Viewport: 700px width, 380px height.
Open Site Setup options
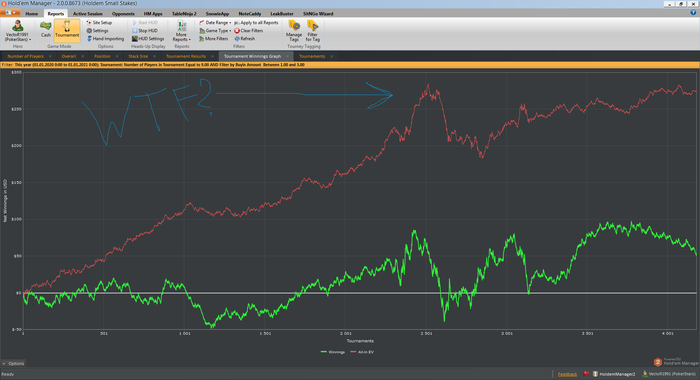[x=99, y=22]
